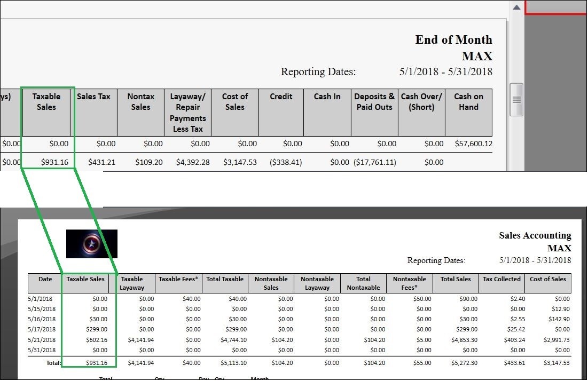Select the "Taxable Layaway" column header

[x=132, y=283]
